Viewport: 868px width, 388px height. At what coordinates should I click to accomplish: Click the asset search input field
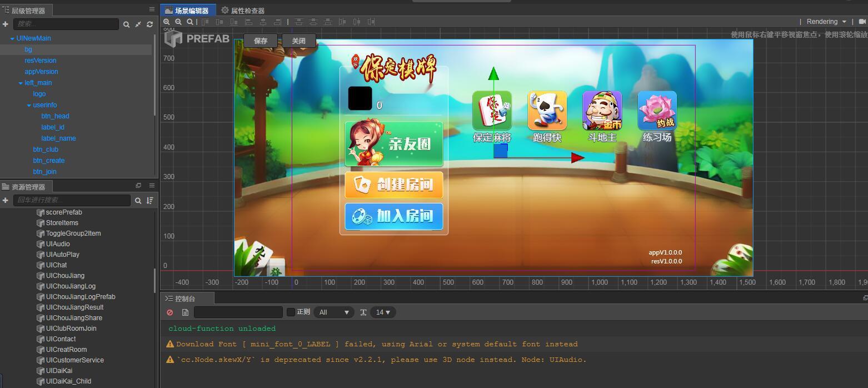[71, 200]
